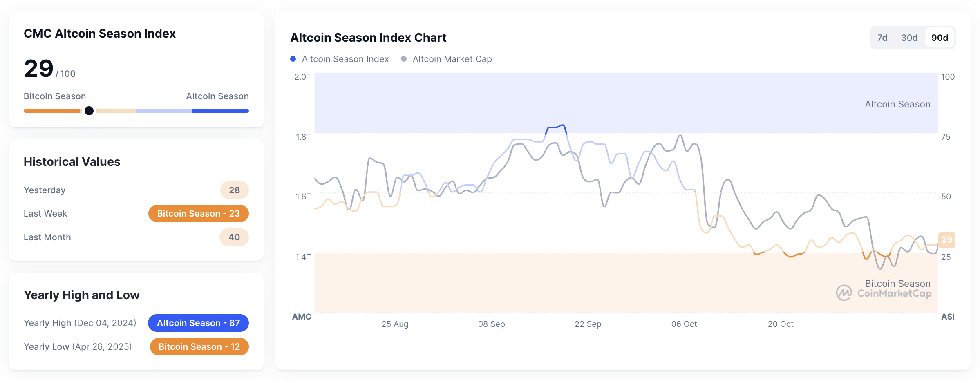Click the AMC axis label

pos(302,317)
